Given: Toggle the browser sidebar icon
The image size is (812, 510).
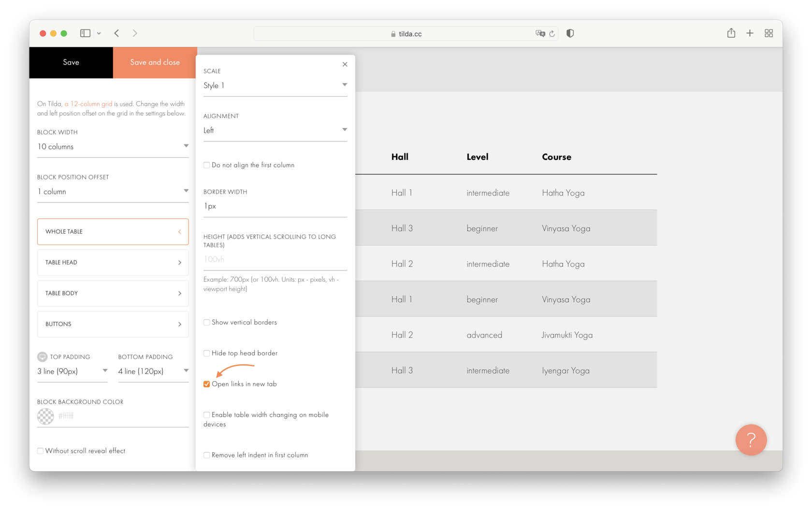Looking at the screenshot, I should [x=86, y=33].
